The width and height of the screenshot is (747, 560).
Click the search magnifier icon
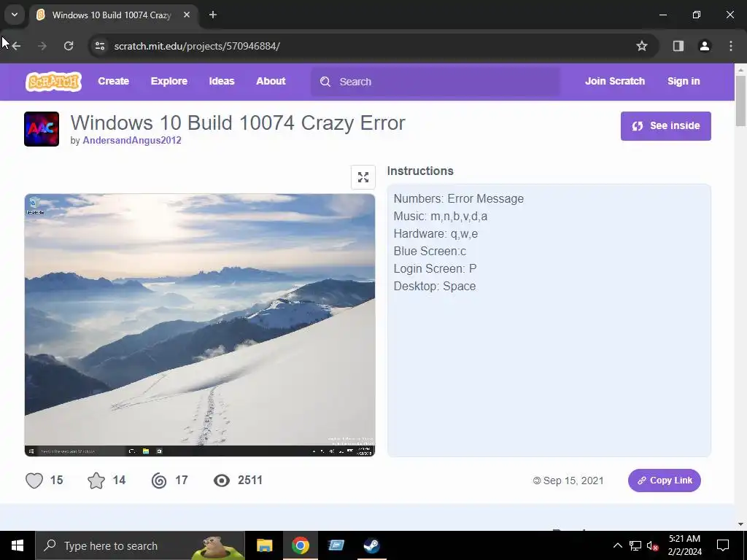[x=325, y=82]
